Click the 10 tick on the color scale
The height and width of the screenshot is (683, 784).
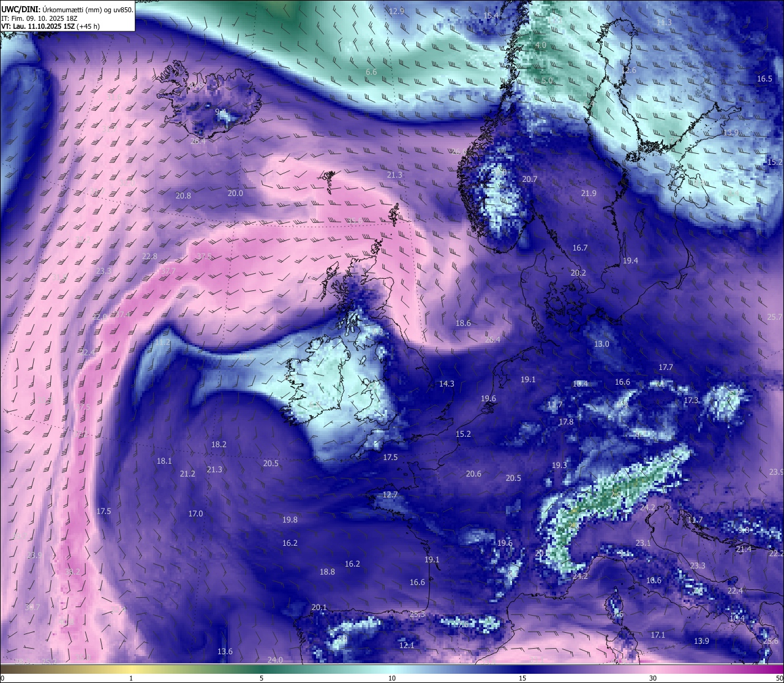[x=392, y=678]
